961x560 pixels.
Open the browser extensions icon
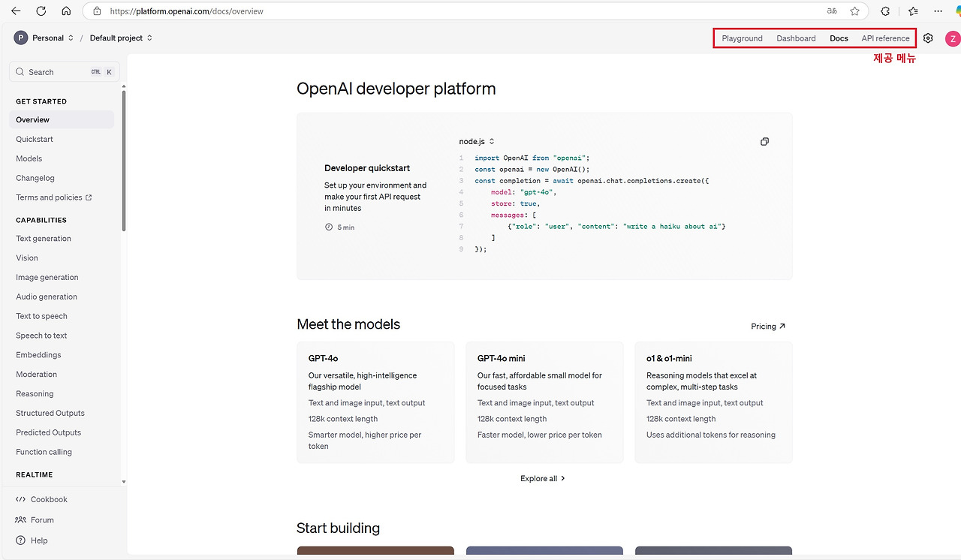[x=885, y=11]
